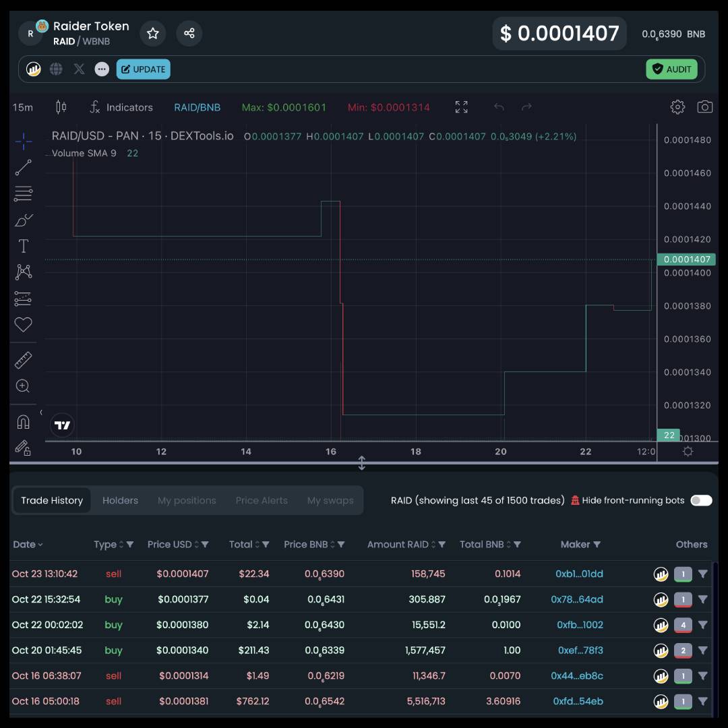The image size is (728, 728).
Task: Open maker address 0xb1...01dd
Action: [579, 574]
